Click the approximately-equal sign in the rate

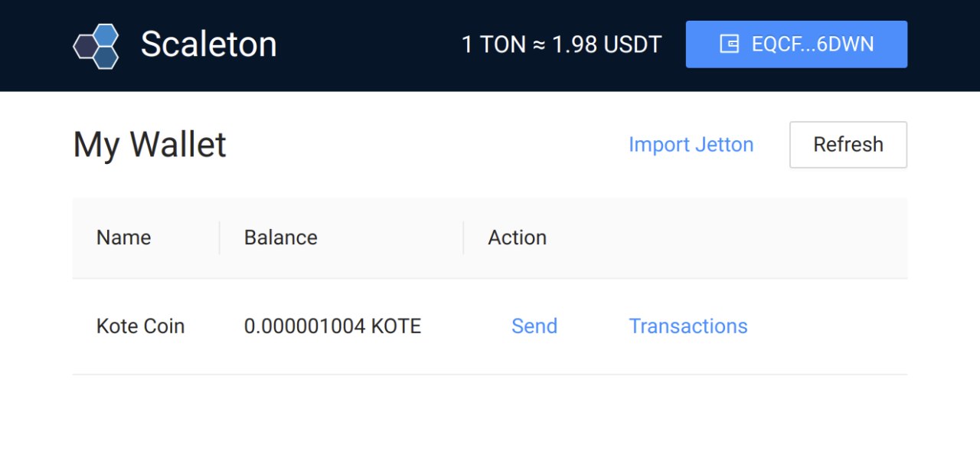[x=539, y=45]
